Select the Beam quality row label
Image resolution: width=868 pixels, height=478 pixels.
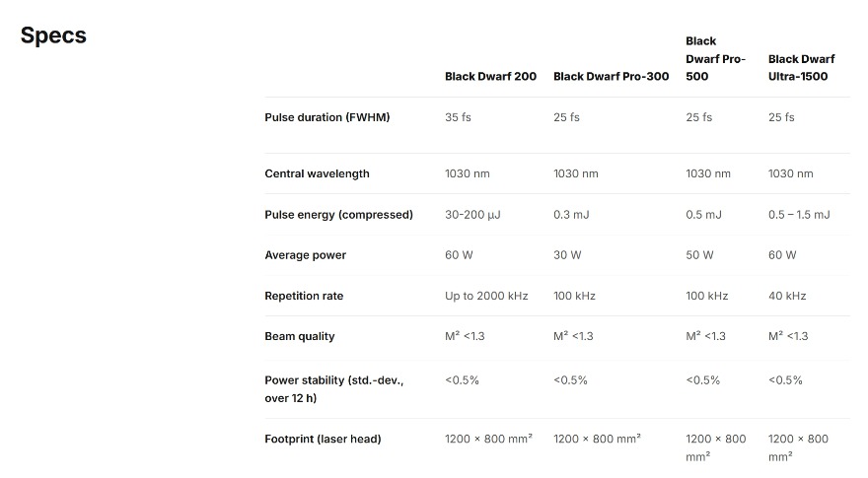[300, 336]
